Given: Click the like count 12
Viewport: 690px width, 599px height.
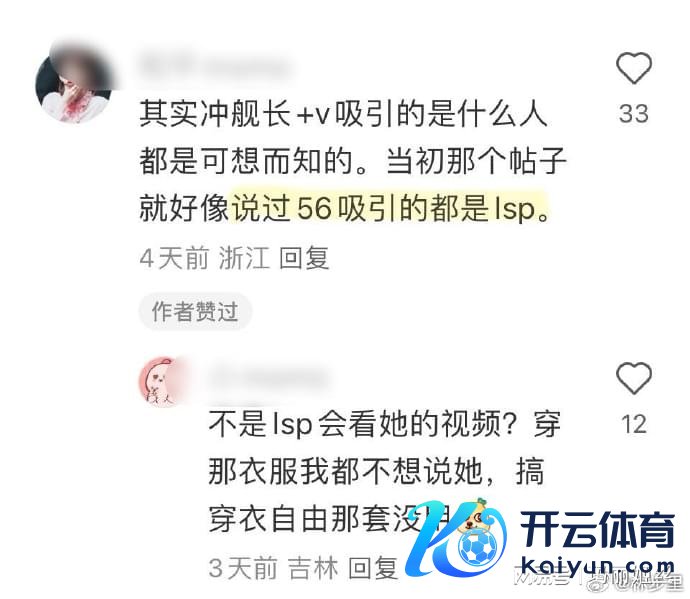Looking at the screenshot, I should 634,424.
